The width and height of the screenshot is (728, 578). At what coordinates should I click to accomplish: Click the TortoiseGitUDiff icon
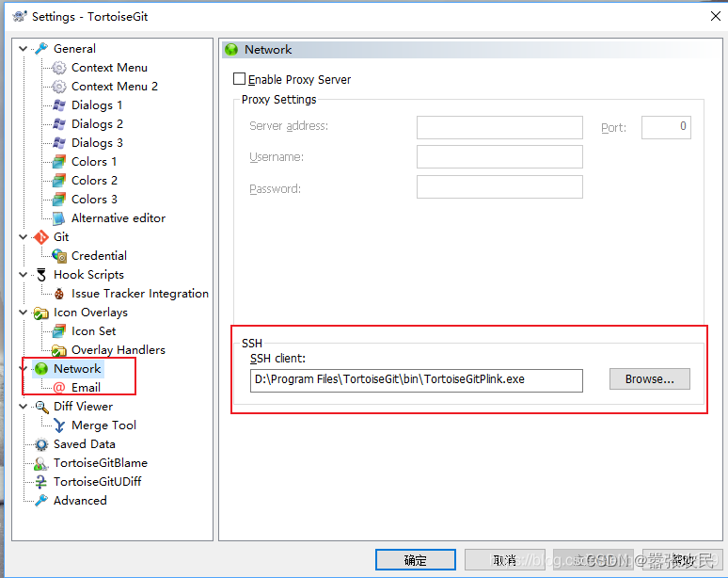click(x=41, y=482)
